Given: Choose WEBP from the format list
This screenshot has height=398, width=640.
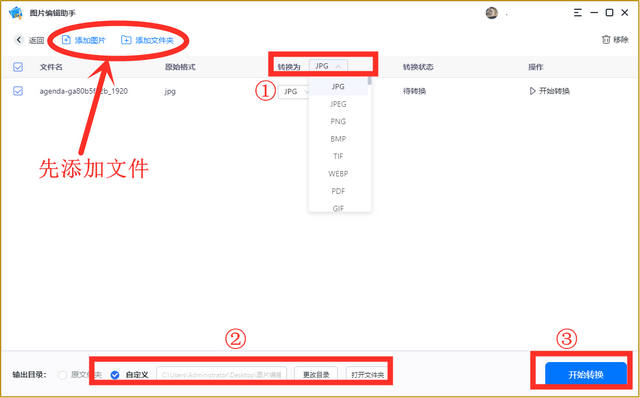Looking at the screenshot, I should pos(338,173).
